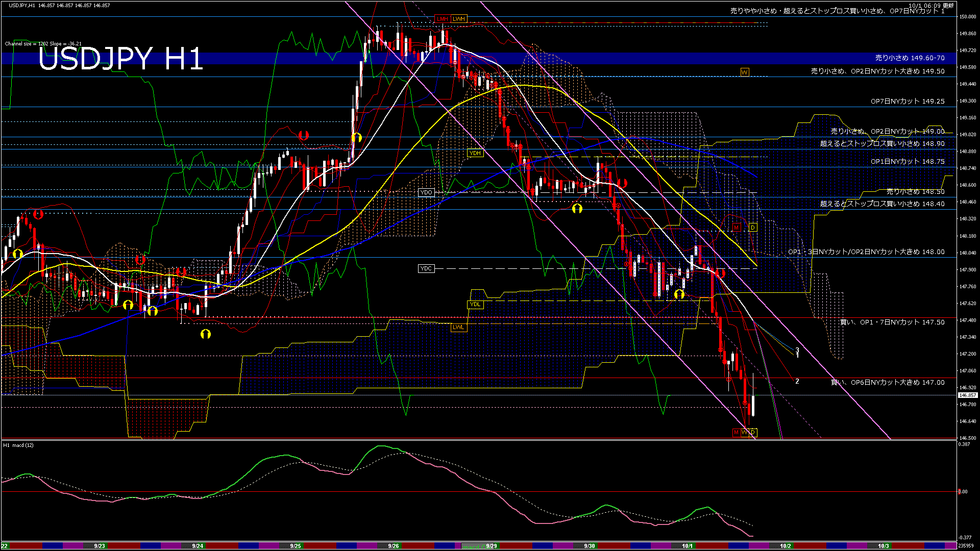Click projection line endpoint labeled 2
The height and width of the screenshot is (551, 980).
(x=797, y=381)
